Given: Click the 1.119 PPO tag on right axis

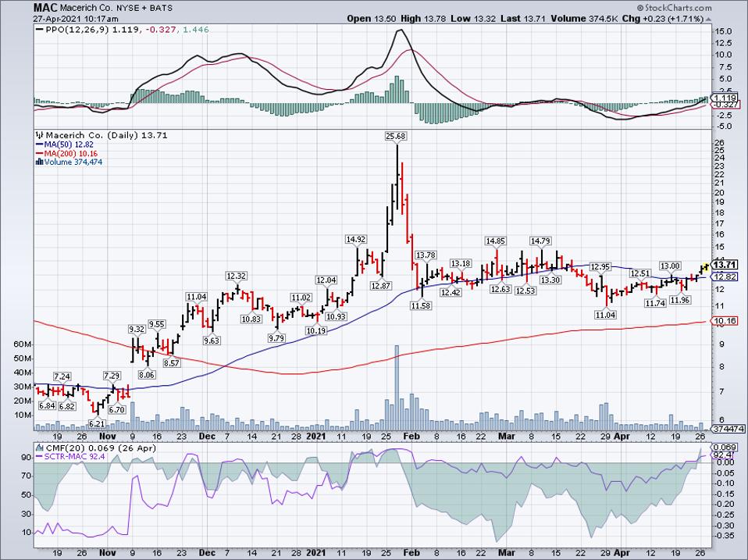Looking at the screenshot, I should click(x=724, y=97).
